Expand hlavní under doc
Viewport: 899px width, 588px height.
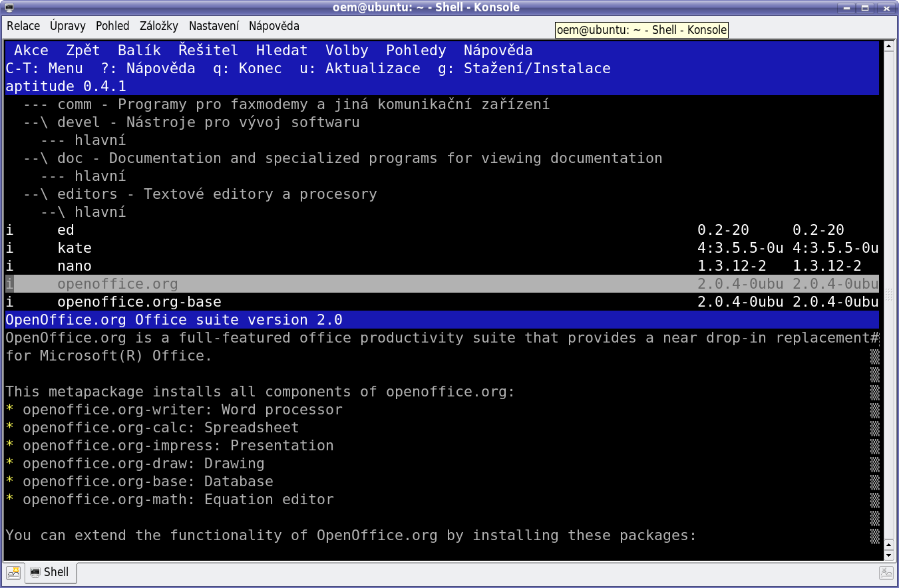(x=83, y=176)
